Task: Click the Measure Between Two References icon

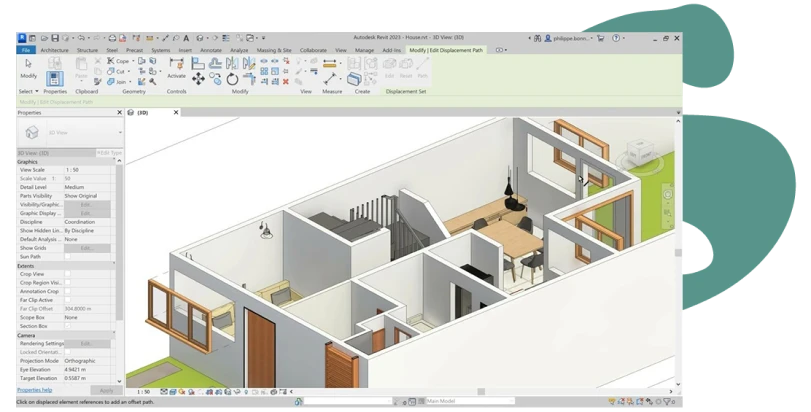Action: tap(329, 79)
